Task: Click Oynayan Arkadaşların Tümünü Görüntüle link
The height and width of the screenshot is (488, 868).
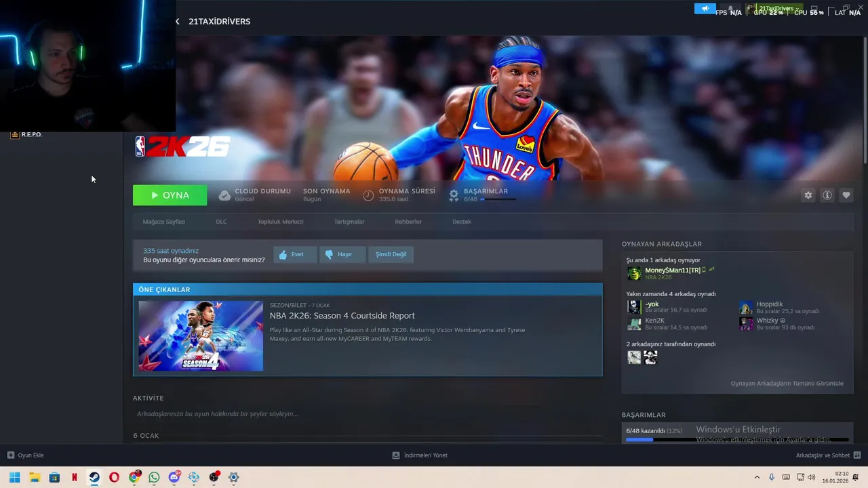Action: (x=787, y=384)
